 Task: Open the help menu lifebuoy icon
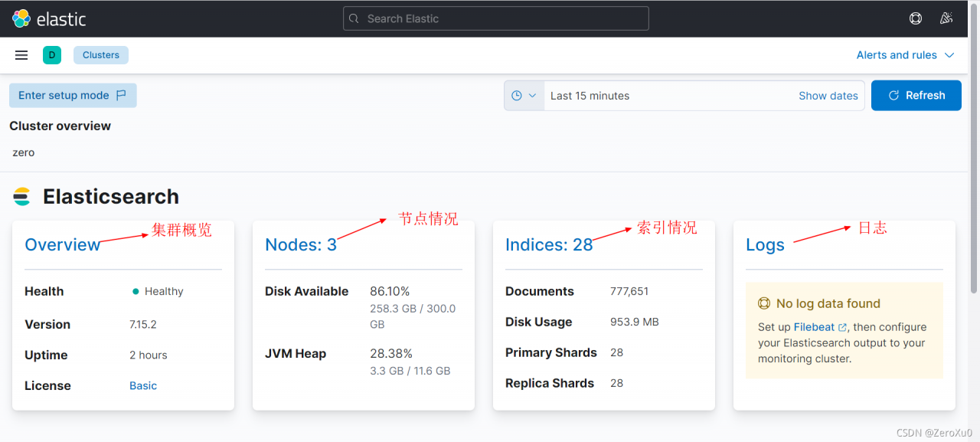(916, 18)
